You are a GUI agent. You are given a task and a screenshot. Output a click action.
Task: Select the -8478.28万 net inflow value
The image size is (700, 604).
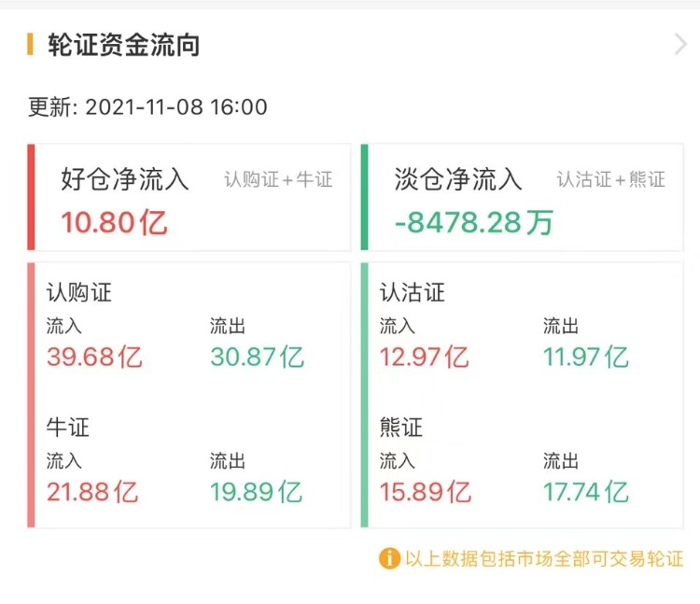(x=473, y=222)
